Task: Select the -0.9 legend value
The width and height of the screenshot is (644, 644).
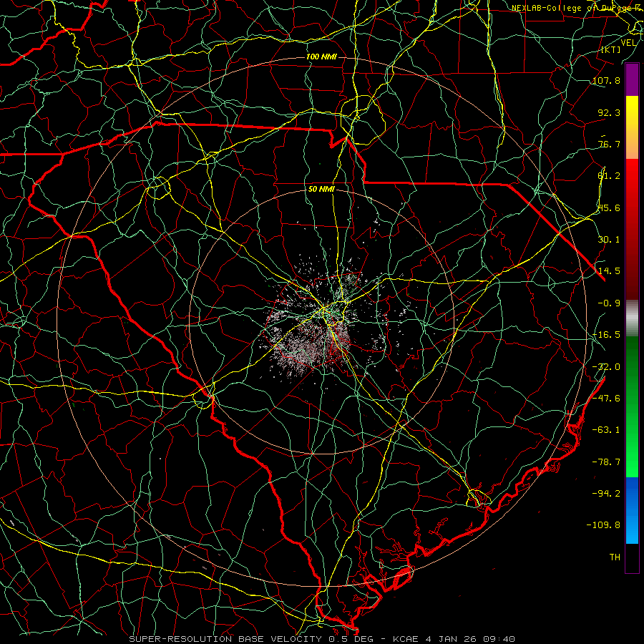Action: (609, 303)
